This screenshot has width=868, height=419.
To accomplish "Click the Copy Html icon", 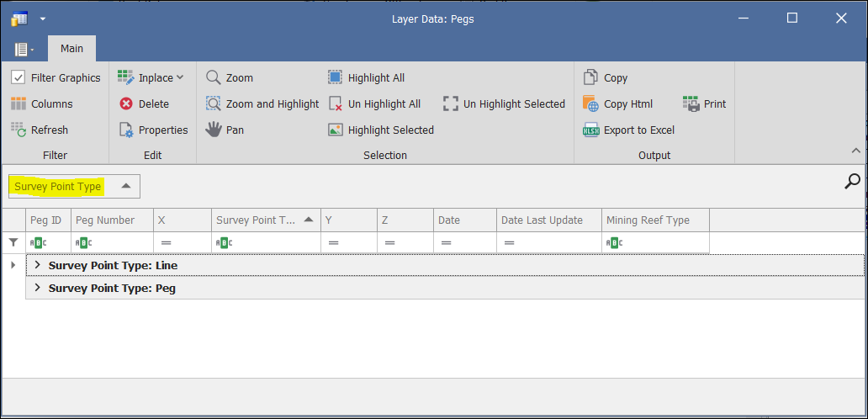I will pyautogui.click(x=590, y=103).
